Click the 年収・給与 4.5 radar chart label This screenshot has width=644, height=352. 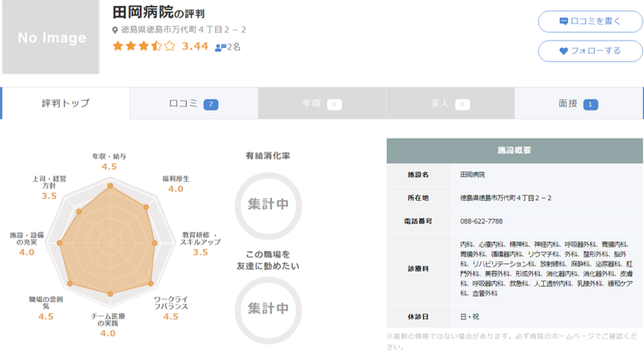(x=109, y=161)
